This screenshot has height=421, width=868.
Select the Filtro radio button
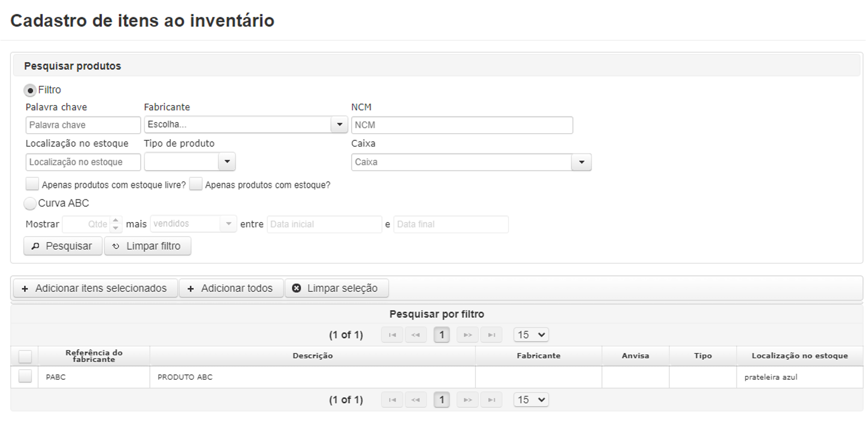click(x=30, y=90)
